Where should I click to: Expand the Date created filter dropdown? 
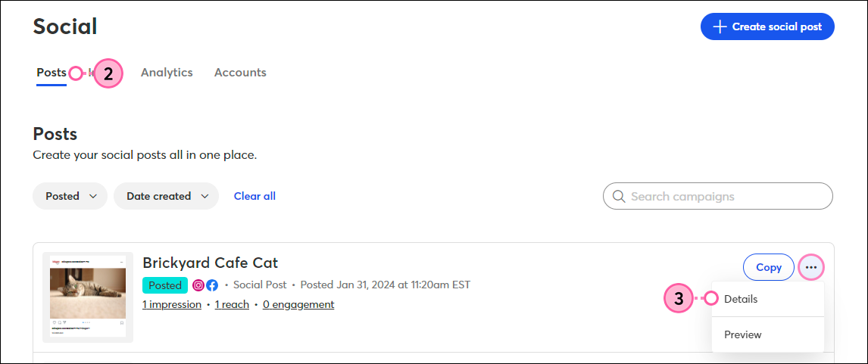pyautogui.click(x=166, y=196)
